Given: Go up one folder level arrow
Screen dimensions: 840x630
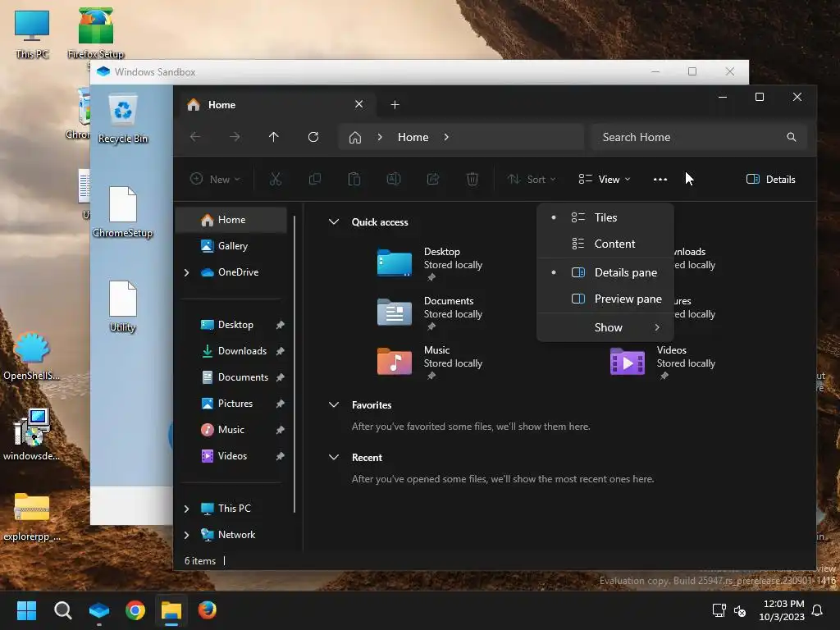Looking at the screenshot, I should pos(274,137).
